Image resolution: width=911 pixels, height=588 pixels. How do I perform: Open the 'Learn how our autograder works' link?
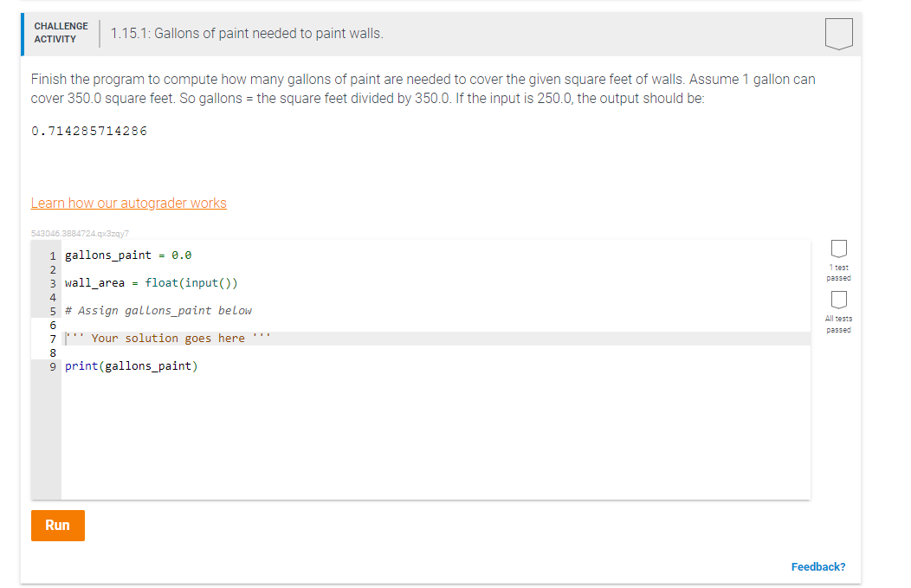[x=128, y=203]
